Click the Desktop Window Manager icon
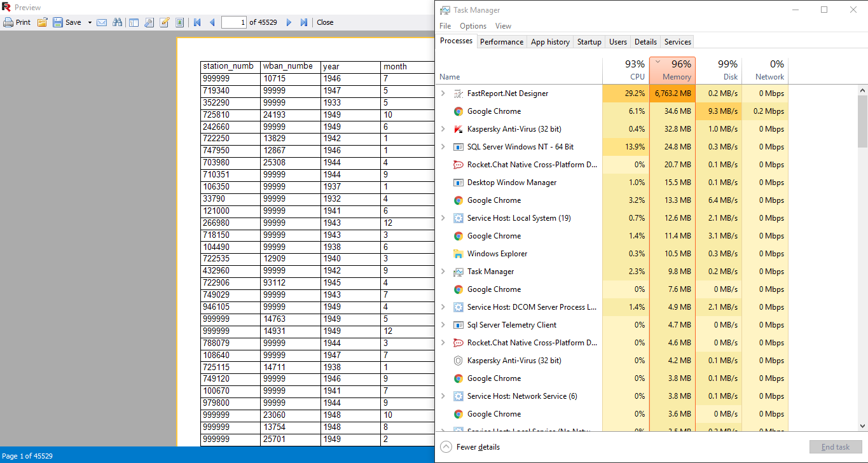The width and height of the screenshot is (868, 463). point(458,183)
